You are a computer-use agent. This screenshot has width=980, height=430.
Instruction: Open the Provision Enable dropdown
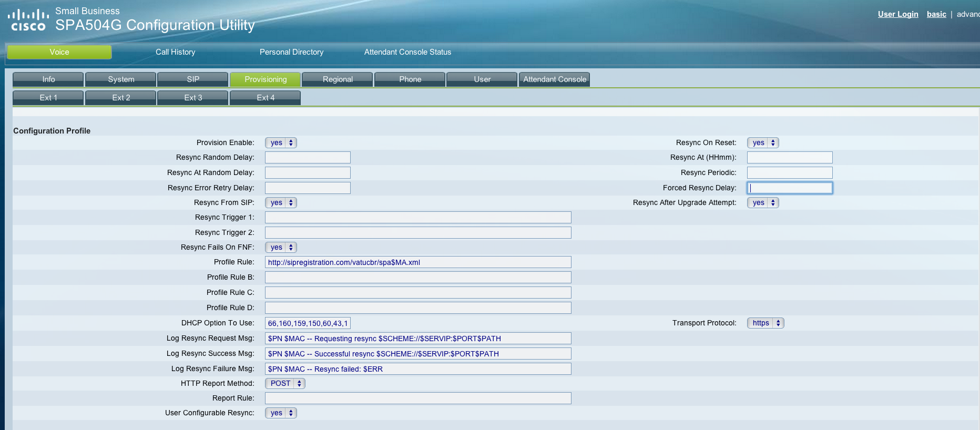tap(281, 142)
